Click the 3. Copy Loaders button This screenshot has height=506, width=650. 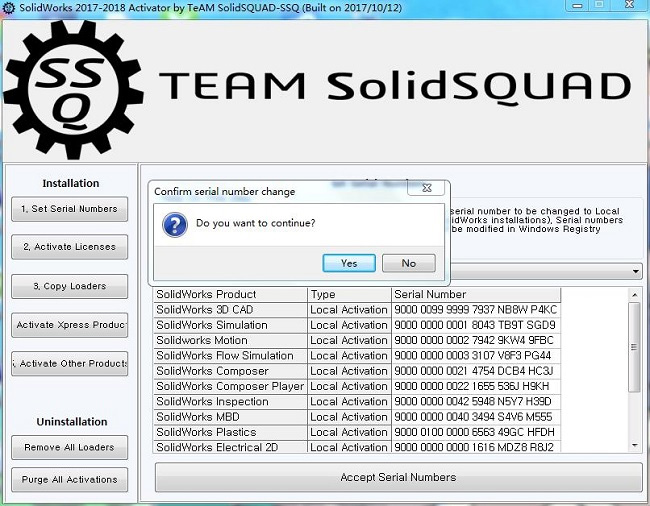(70, 286)
